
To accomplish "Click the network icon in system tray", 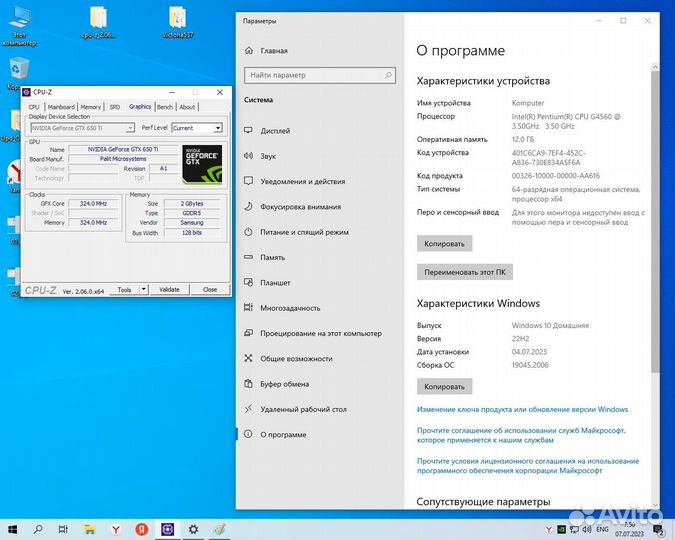I will tap(574, 529).
